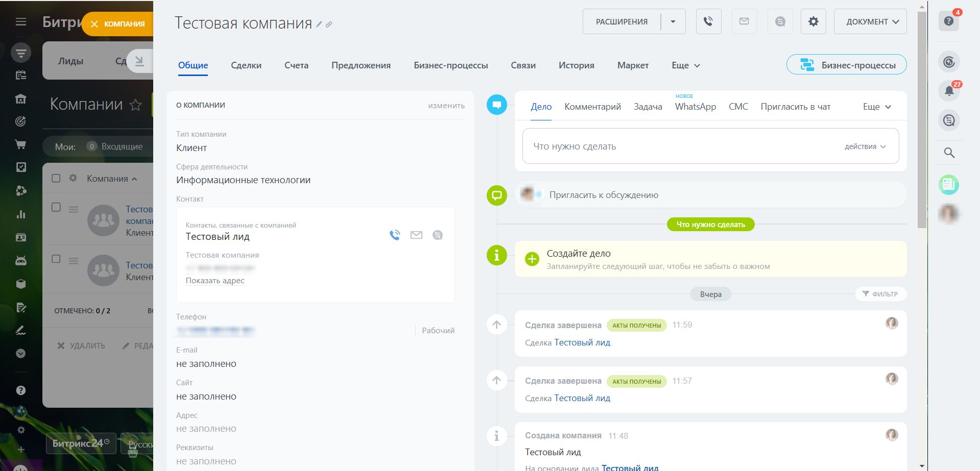Viewport: 980px width, 471px height.
Task: Copy link icon next to company title
Action: [x=329, y=24]
